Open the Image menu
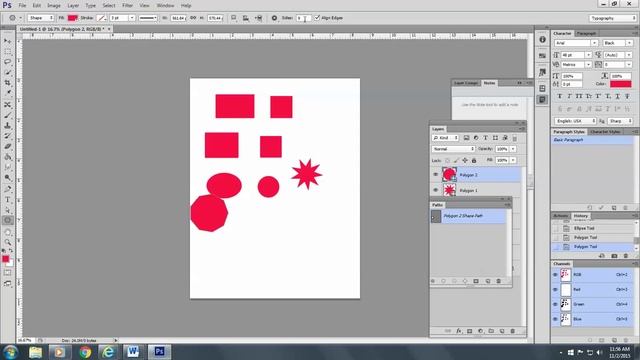This screenshot has height=360, width=640. coord(54,6)
